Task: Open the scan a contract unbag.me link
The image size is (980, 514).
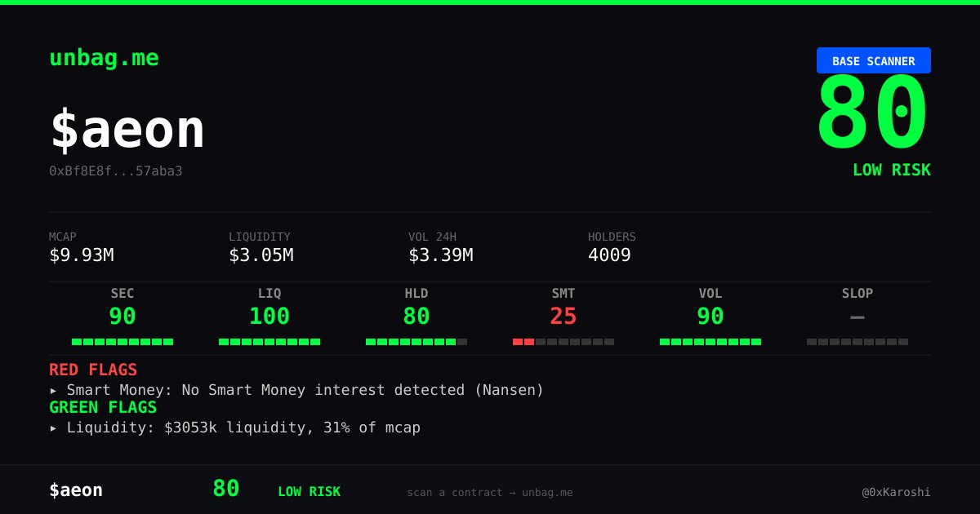Action: (x=490, y=493)
